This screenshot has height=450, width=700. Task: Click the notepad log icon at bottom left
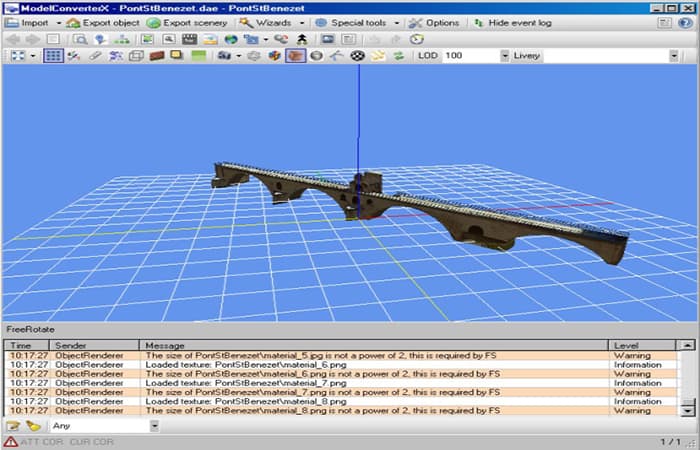pyautogui.click(x=13, y=426)
